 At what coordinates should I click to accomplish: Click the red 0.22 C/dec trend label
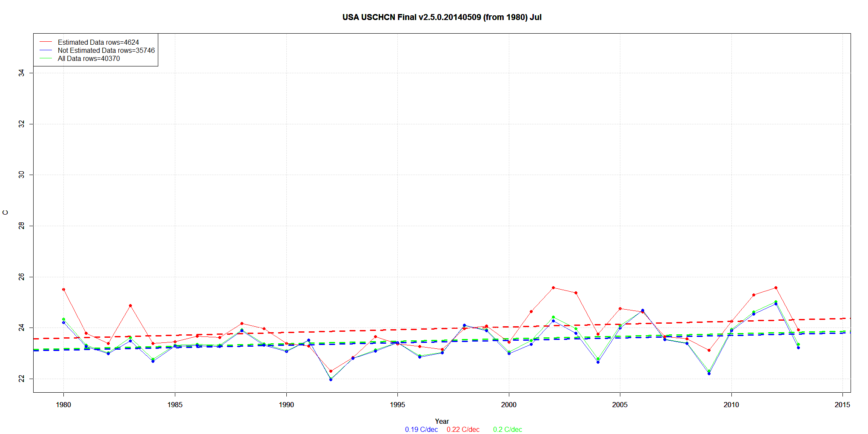[463, 429]
